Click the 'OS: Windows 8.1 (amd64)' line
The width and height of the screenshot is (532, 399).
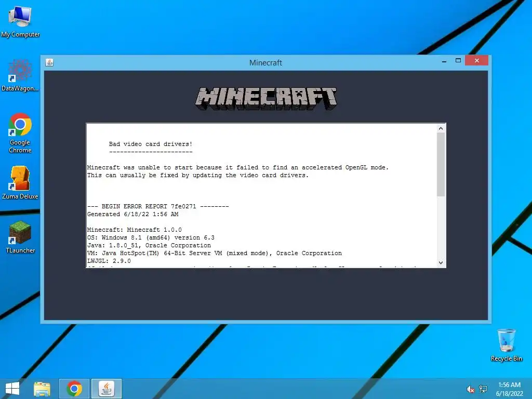pos(151,237)
